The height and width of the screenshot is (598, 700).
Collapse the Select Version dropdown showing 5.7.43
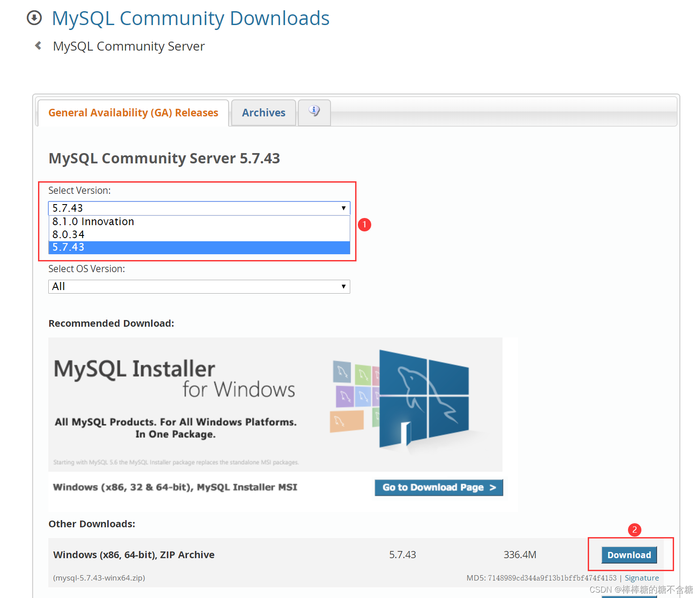click(x=199, y=208)
